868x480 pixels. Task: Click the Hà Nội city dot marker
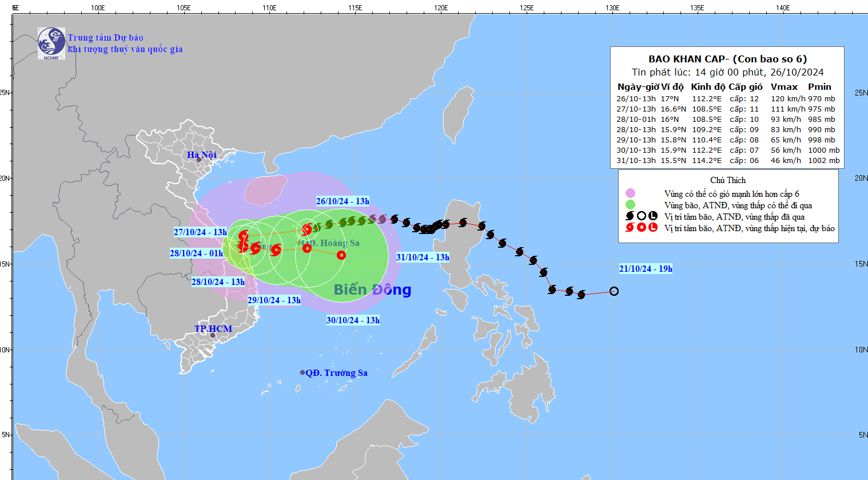(199, 160)
